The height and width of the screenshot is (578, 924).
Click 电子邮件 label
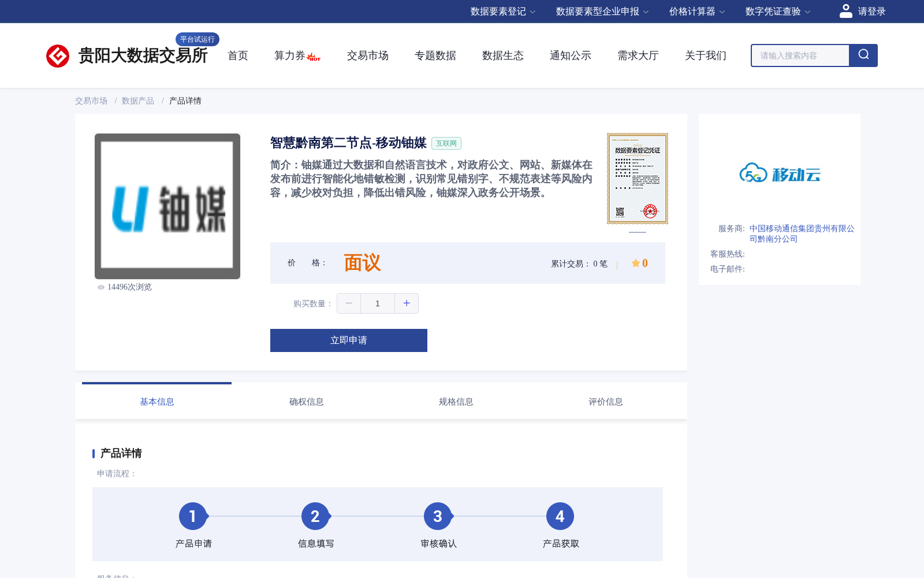[x=728, y=269]
